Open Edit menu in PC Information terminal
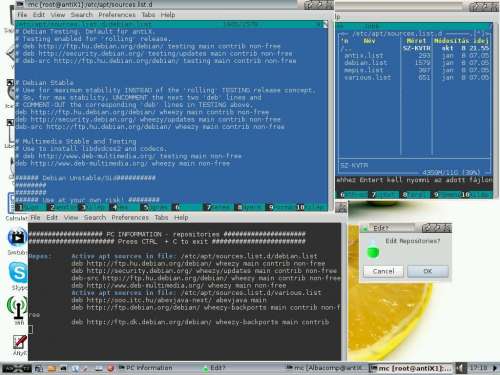 52,218
